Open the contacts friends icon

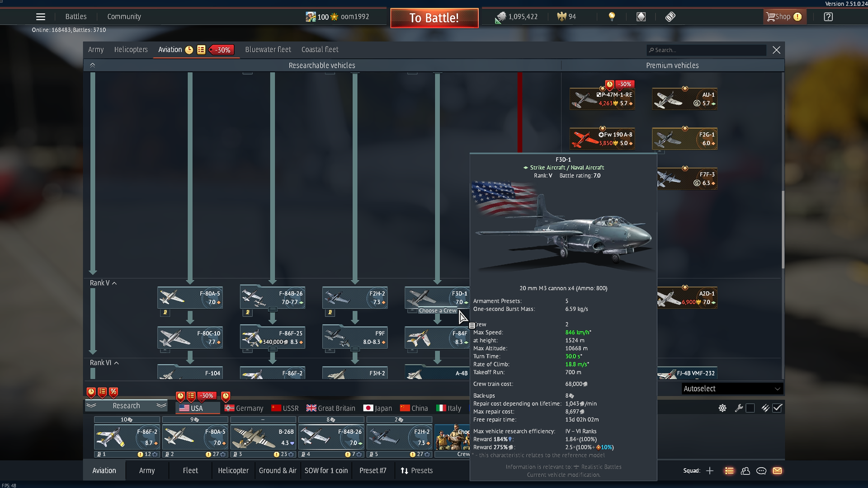pyautogui.click(x=745, y=471)
